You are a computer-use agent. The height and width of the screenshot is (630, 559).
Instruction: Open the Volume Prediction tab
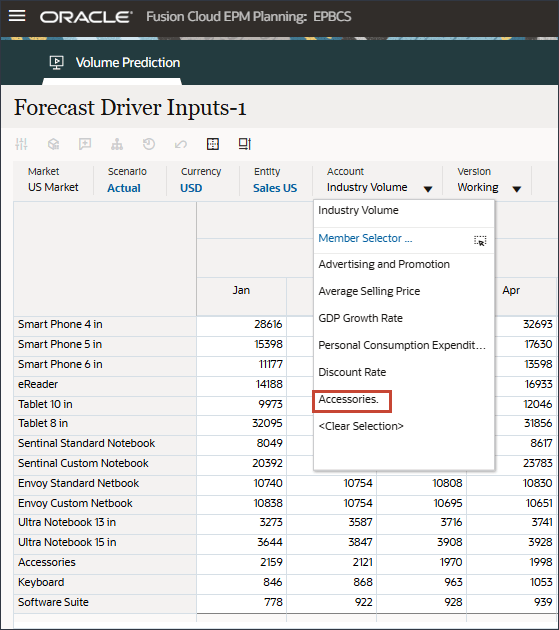[112, 63]
